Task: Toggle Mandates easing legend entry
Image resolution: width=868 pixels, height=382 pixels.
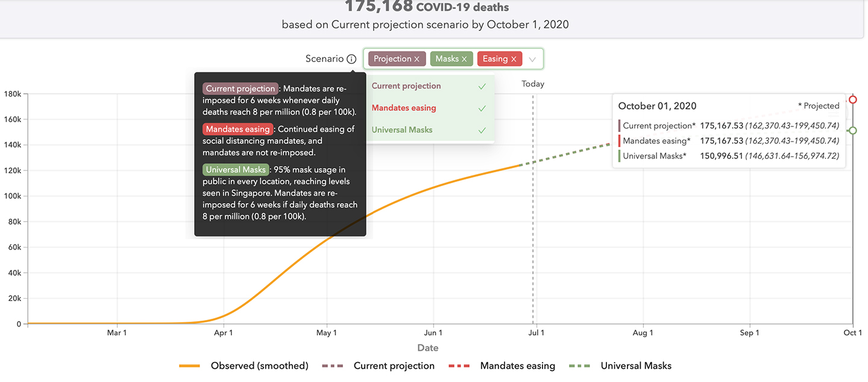Action: tap(502, 366)
